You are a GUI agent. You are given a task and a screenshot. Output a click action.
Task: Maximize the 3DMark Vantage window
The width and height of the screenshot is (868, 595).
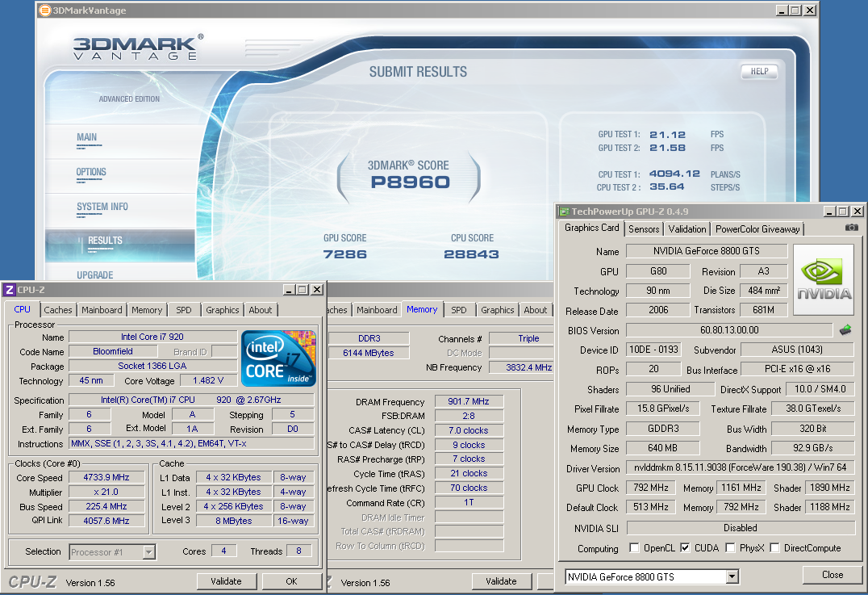[795, 10]
